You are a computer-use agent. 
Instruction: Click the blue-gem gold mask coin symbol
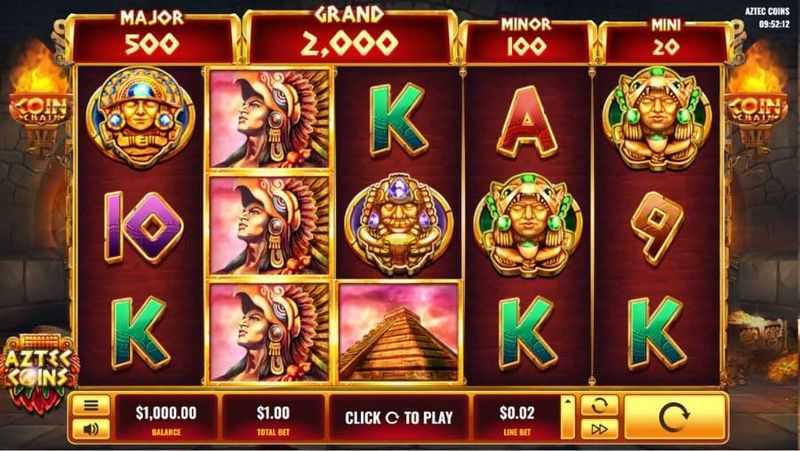[x=140, y=118]
